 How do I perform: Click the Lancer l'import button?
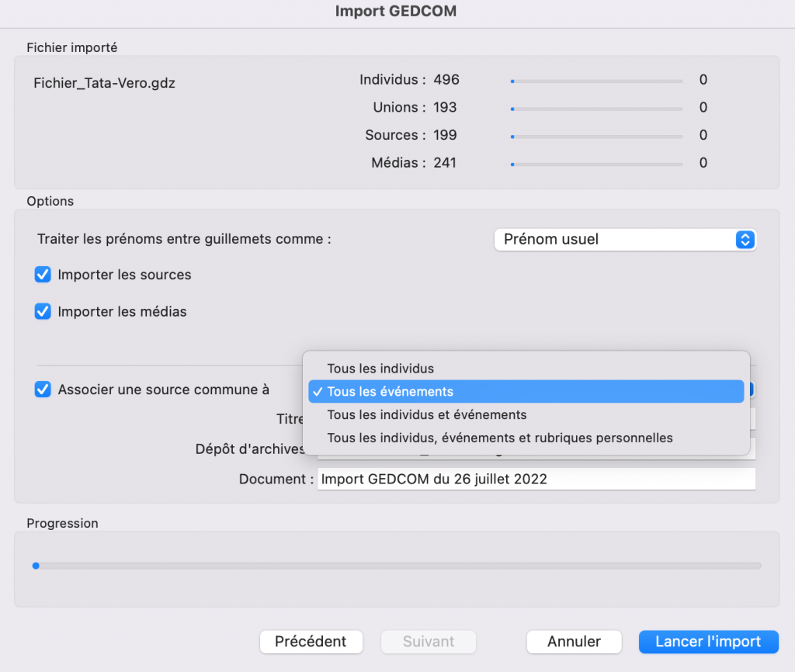(x=708, y=642)
